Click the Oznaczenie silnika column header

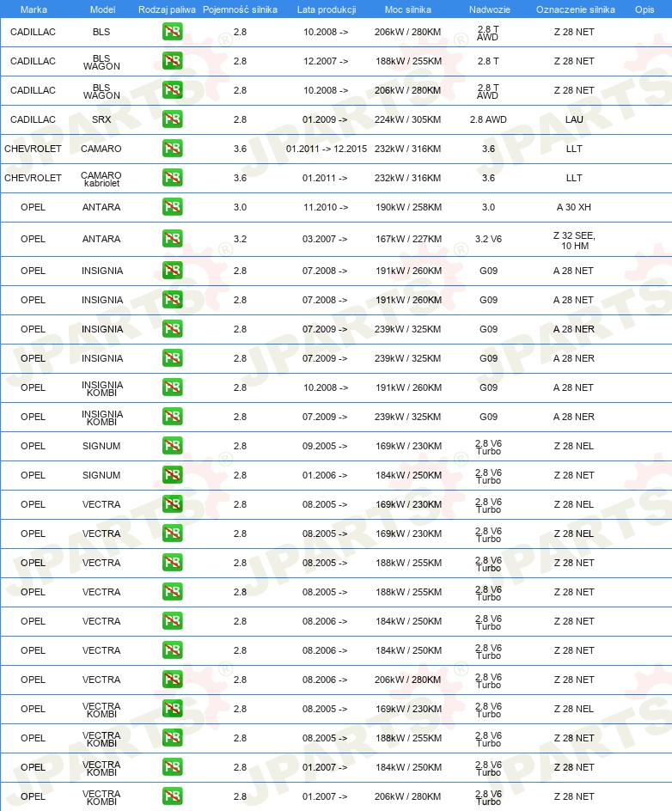[575, 9]
